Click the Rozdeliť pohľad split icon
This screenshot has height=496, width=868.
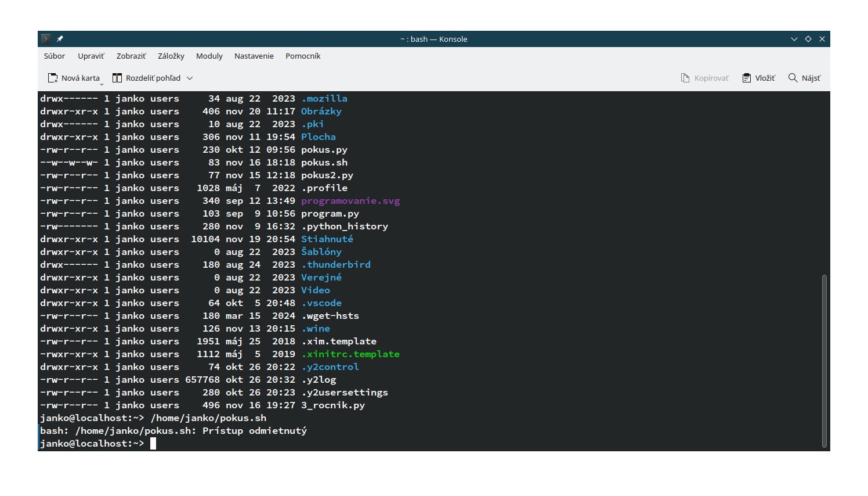(x=117, y=78)
